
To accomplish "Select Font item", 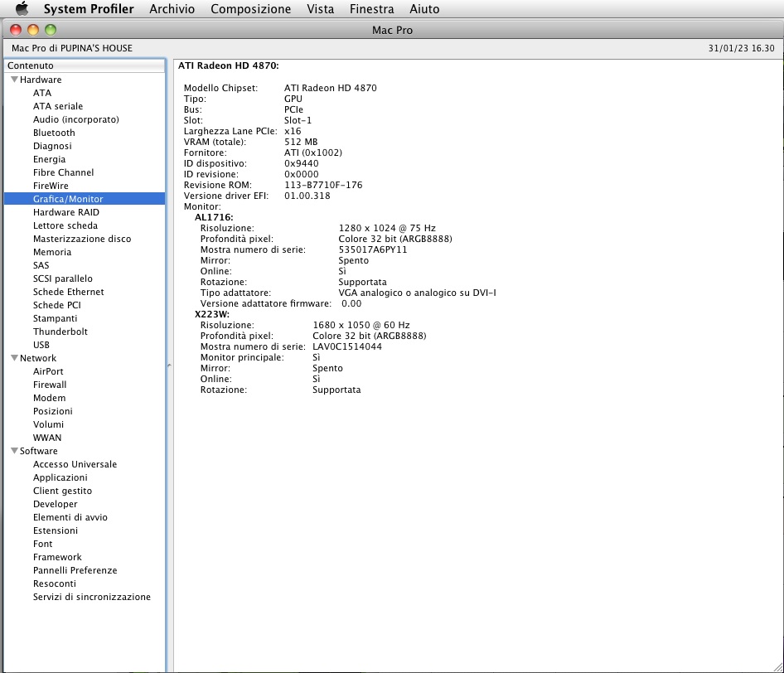I will pos(42,544).
